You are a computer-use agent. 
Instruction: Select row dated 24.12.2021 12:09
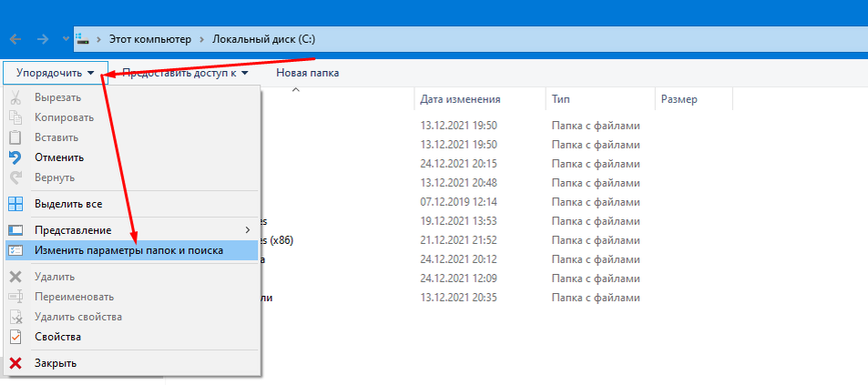pos(458,279)
